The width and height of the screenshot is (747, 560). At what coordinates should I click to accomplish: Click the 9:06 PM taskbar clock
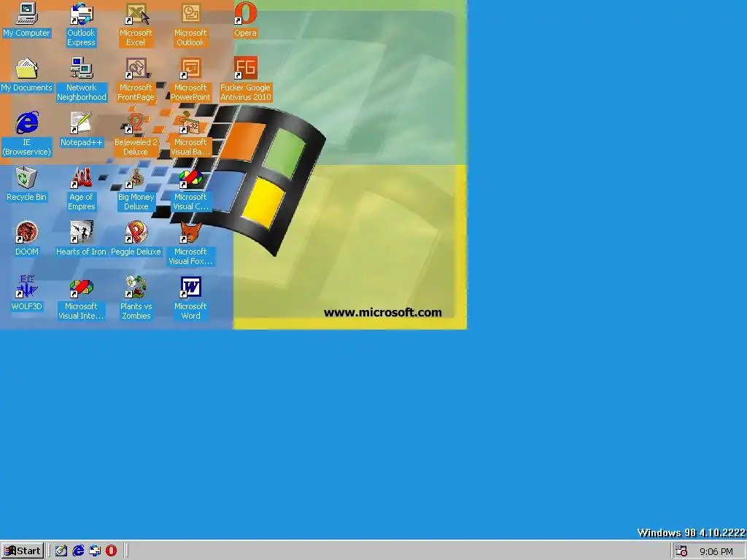(716, 551)
